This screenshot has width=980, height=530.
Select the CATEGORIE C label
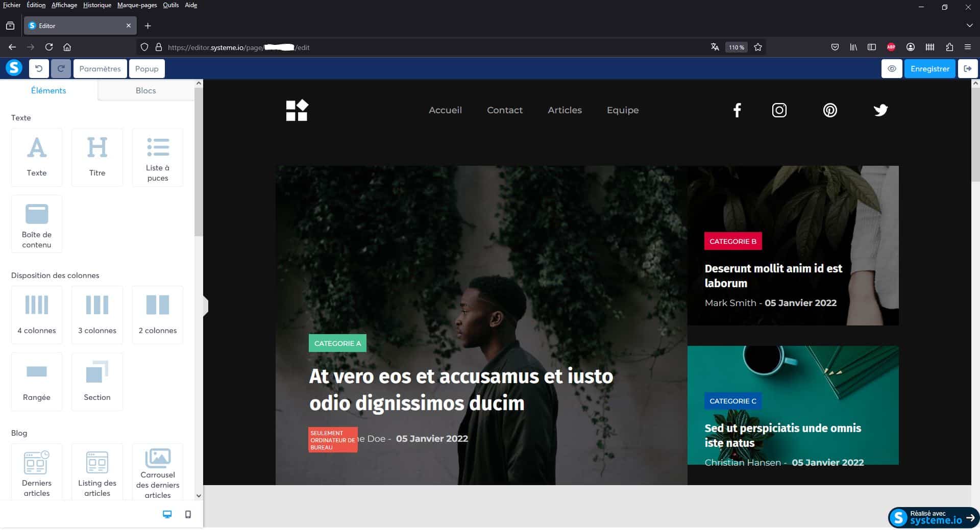(733, 401)
